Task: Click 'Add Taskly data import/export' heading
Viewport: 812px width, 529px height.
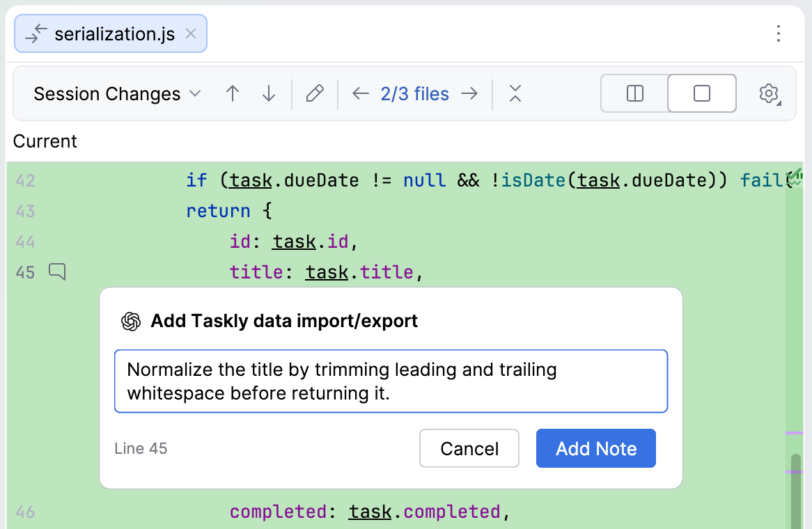Action: 284,321
